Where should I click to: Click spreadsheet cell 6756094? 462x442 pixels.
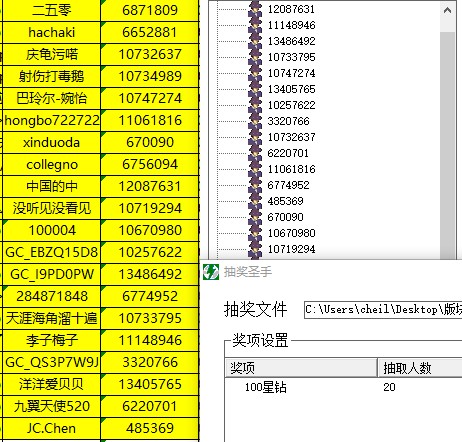tap(150, 164)
